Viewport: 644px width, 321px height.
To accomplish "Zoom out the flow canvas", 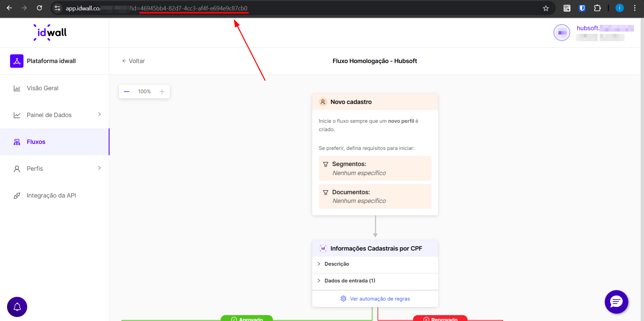I will click(126, 92).
